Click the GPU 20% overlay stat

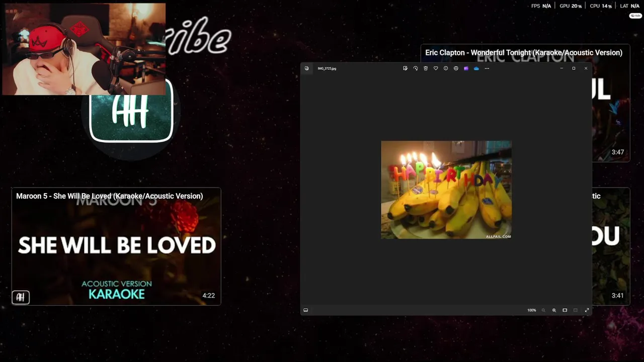(x=571, y=6)
